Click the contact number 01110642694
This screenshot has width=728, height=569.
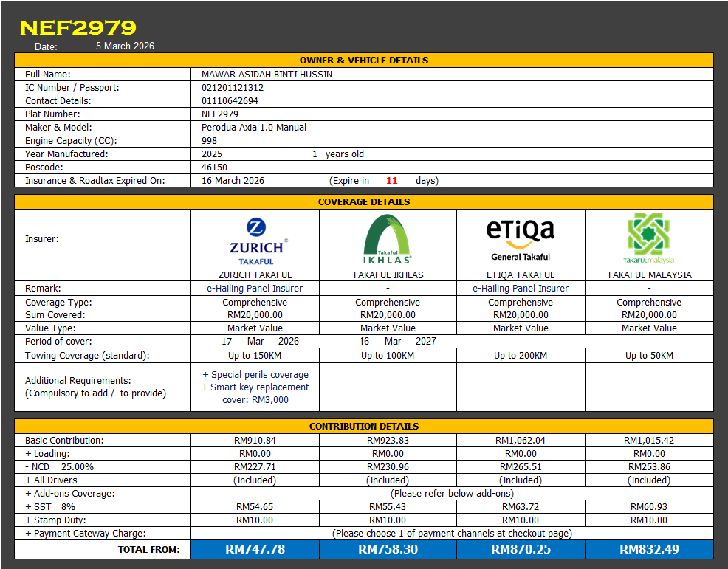pos(230,101)
